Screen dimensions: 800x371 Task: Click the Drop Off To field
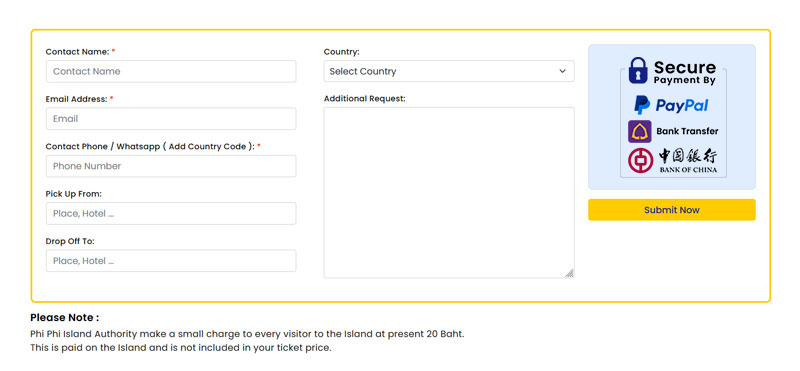pos(171,261)
